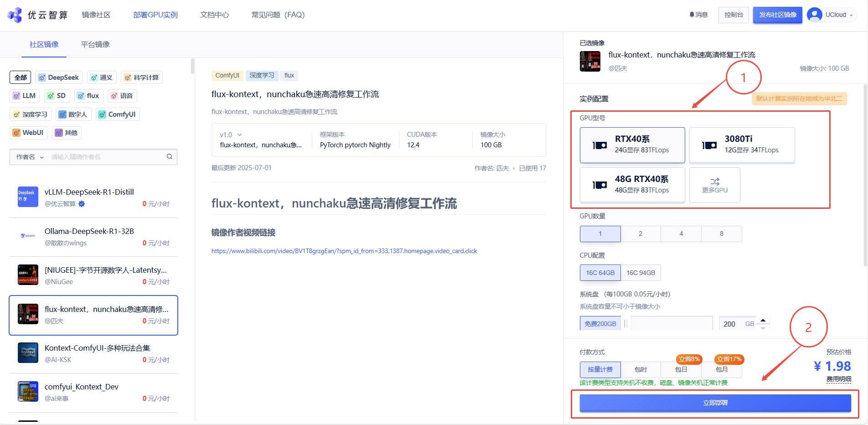
Task: Select the 通义 category tag
Action: pyautogui.click(x=101, y=78)
